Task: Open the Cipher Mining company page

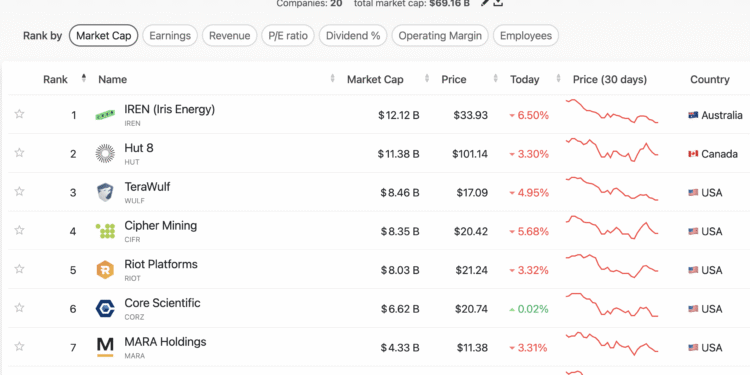Action: pos(160,226)
